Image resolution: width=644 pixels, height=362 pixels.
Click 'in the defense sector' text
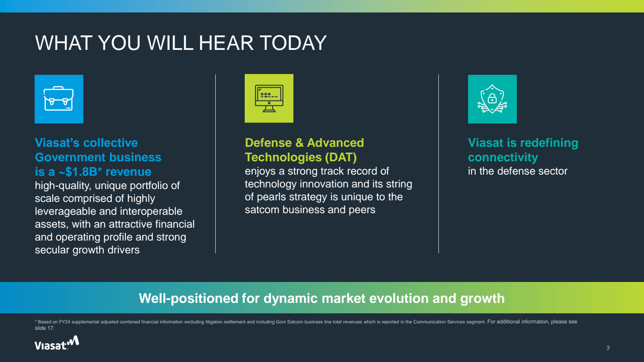point(517,171)
